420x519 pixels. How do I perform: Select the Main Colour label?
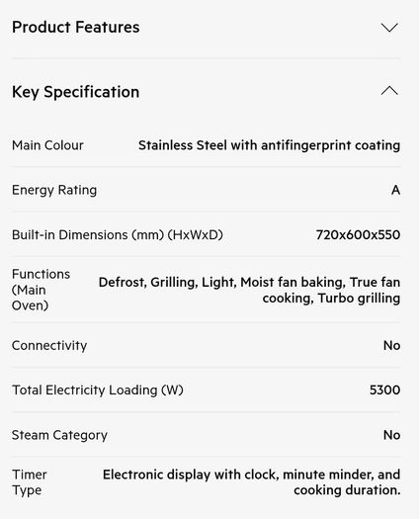[x=47, y=145]
